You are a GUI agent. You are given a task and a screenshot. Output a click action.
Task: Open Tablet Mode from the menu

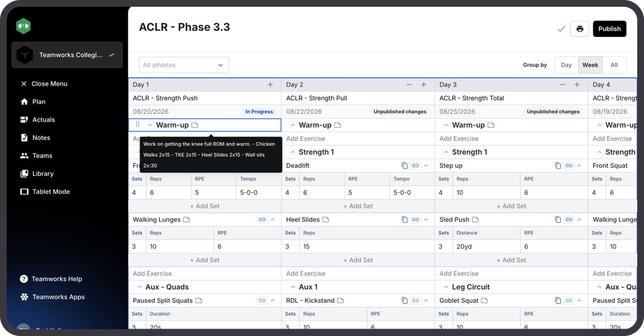[45, 192]
